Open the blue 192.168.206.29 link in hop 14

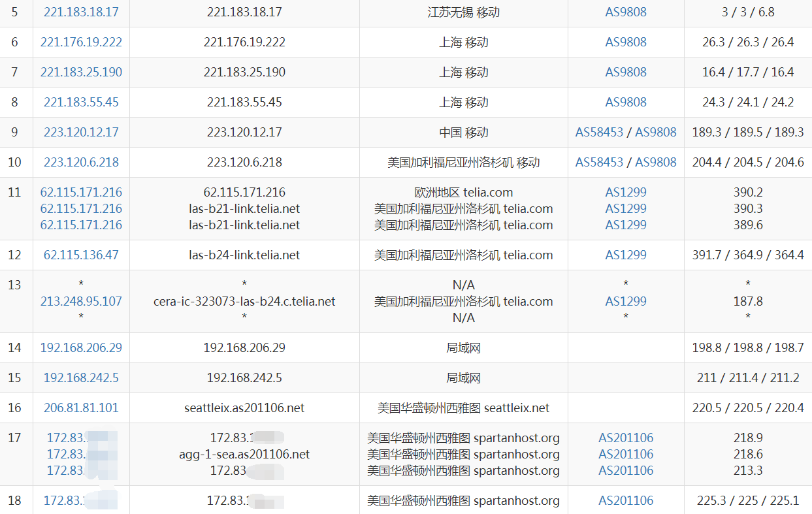[81, 348]
